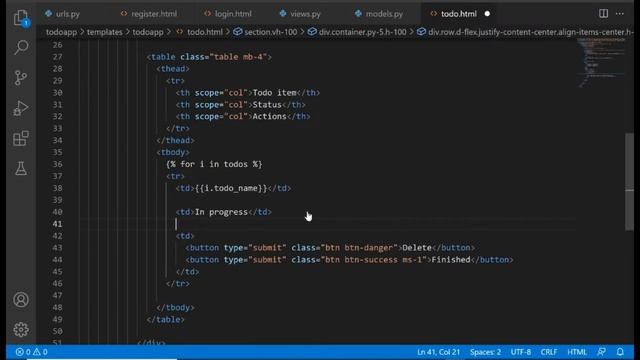The width and height of the screenshot is (640, 360).
Task: Click the 'In progress' cell text
Action: (221, 212)
